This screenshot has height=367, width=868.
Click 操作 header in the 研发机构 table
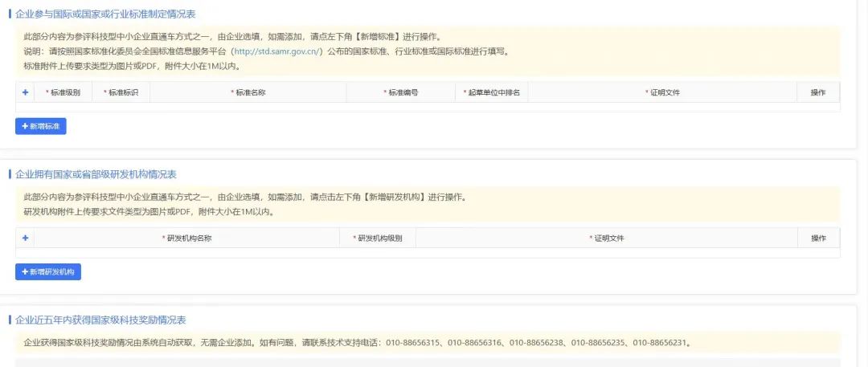tap(818, 239)
